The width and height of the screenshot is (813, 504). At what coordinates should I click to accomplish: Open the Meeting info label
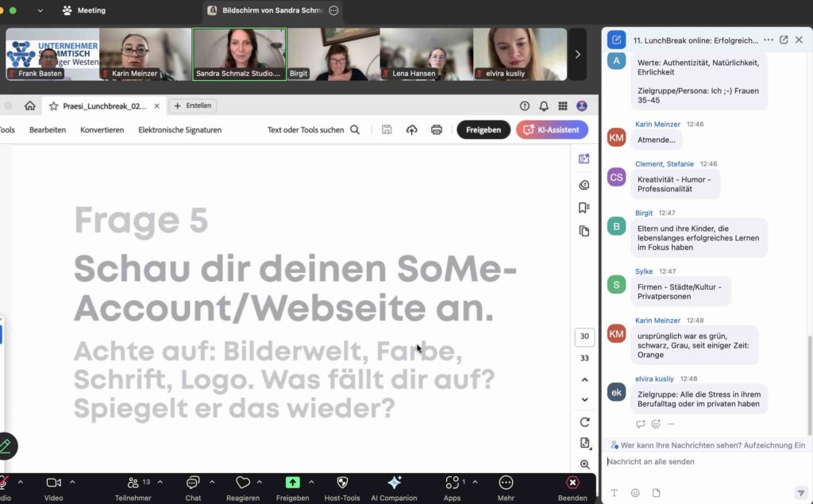pyautogui.click(x=84, y=10)
